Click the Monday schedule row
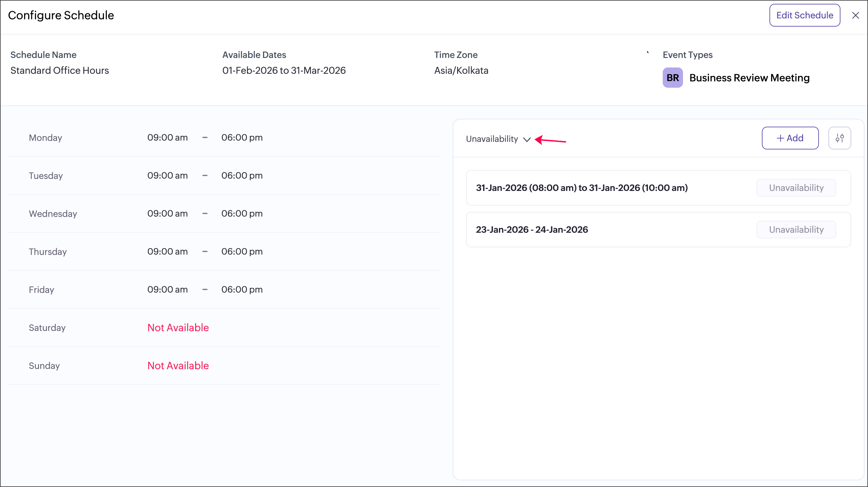868x487 pixels. (x=46, y=138)
